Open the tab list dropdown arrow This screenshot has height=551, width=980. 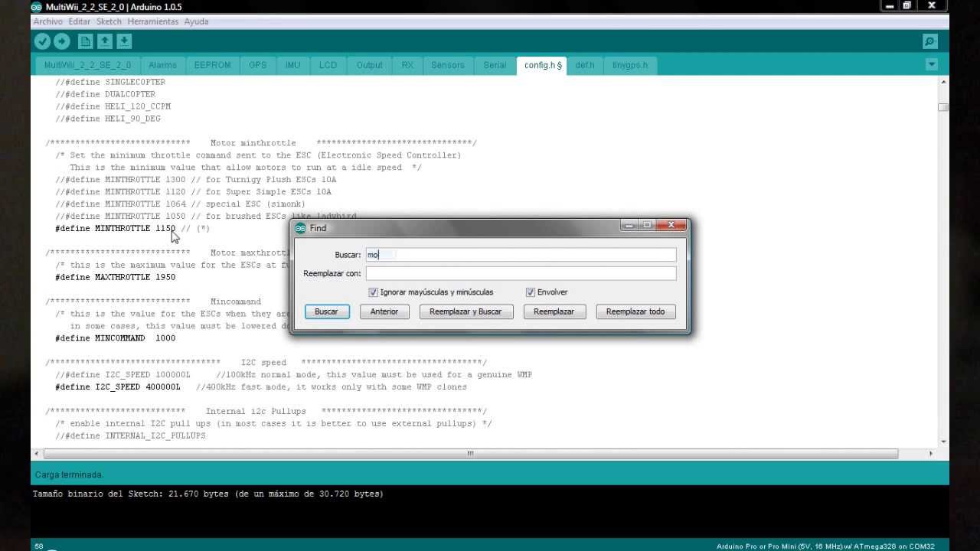point(932,64)
